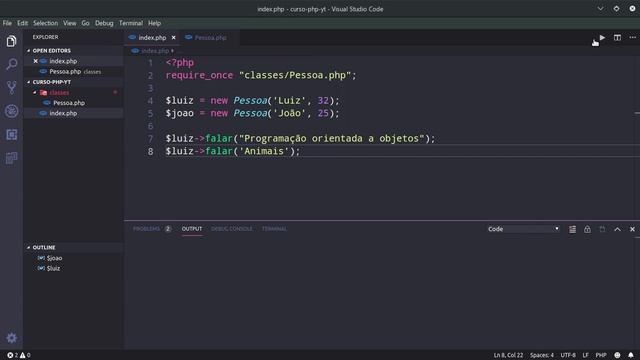This screenshot has height=360, width=640.
Task: Open the Search view in activity bar
Action: [x=11, y=64]
